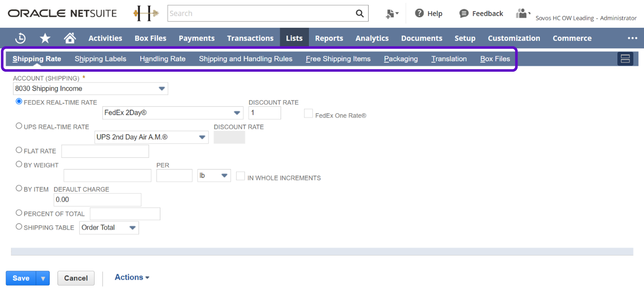Viewport: 644px width, 293px height.
Task: Switch to the Handling Rate subtab
Action: (x=162, y=59)
